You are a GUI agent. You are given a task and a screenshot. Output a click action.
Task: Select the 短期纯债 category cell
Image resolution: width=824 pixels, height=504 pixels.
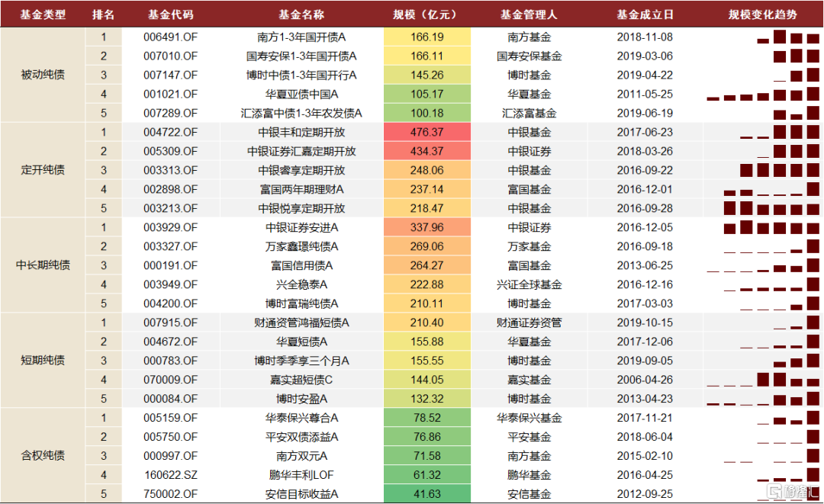[x=43, y=360]
